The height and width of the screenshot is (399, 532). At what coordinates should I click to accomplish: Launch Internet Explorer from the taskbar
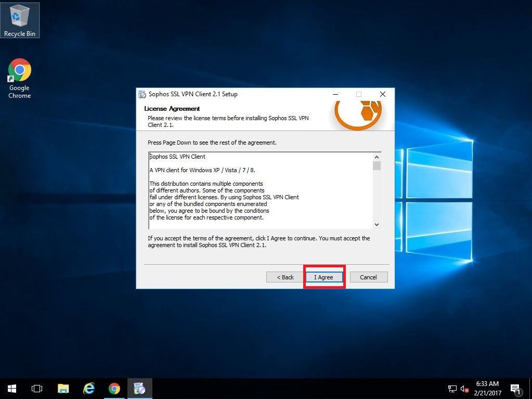(x=89, y=389)
